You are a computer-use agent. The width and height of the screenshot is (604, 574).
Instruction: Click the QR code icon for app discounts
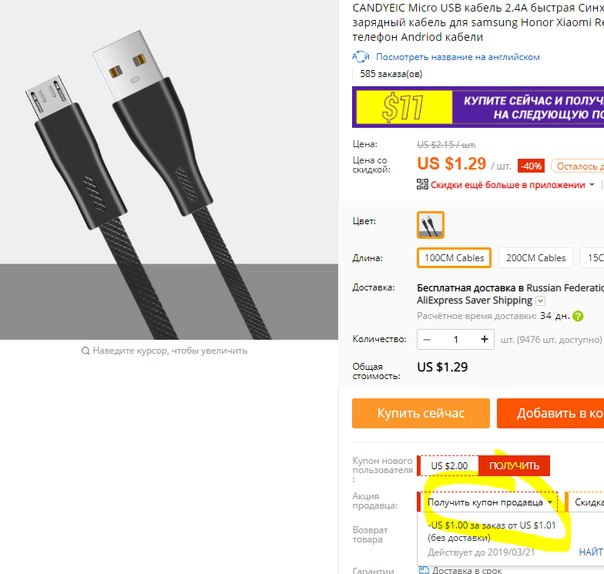pyautogui.click(x=422, y=185)
